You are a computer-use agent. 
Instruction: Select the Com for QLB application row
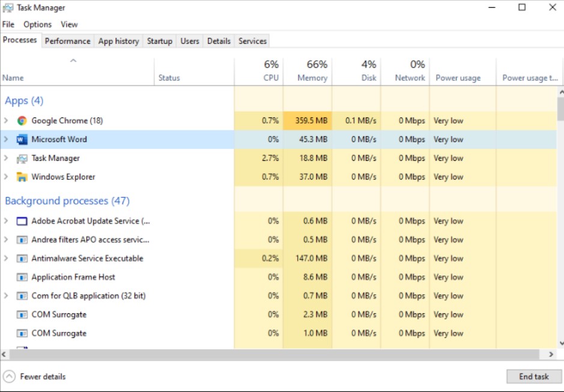(90, 295)
